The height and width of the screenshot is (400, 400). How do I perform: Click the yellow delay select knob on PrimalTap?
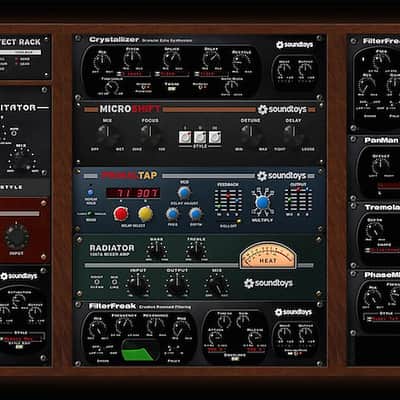146,214
